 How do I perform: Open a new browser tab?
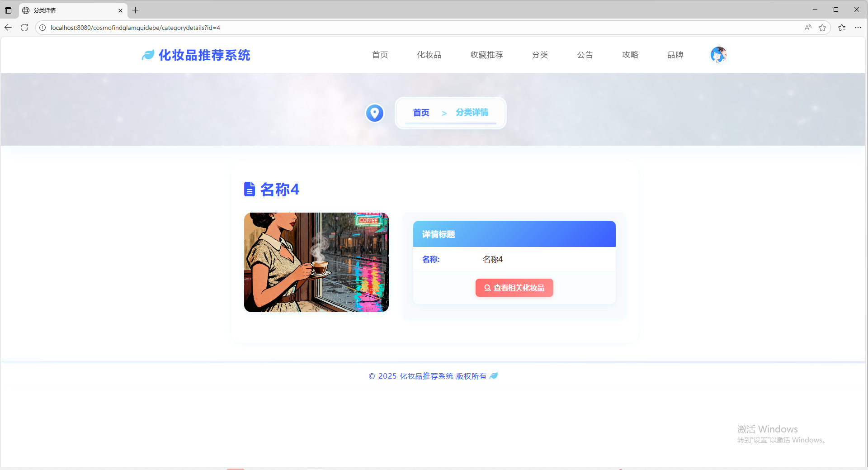[x=135, y=10]
